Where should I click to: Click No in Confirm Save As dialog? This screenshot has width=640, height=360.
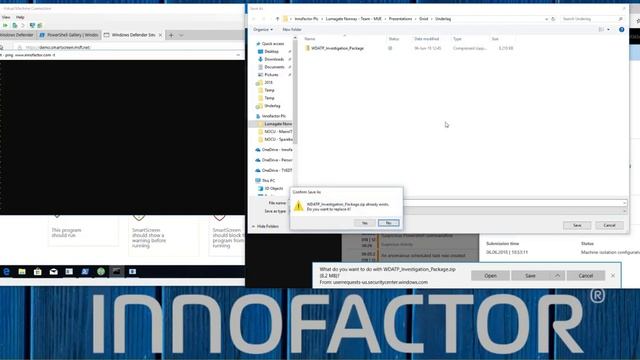click(389, 223)
